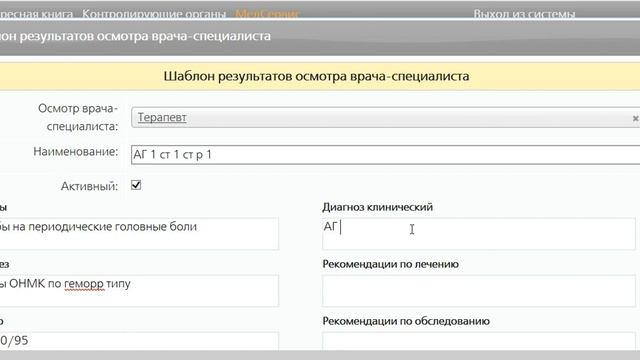Click the field containing ОНМК по геморр типу
The width and height of the screenshot is (640, 360).
pyautogui.click(x=139, y=291)
